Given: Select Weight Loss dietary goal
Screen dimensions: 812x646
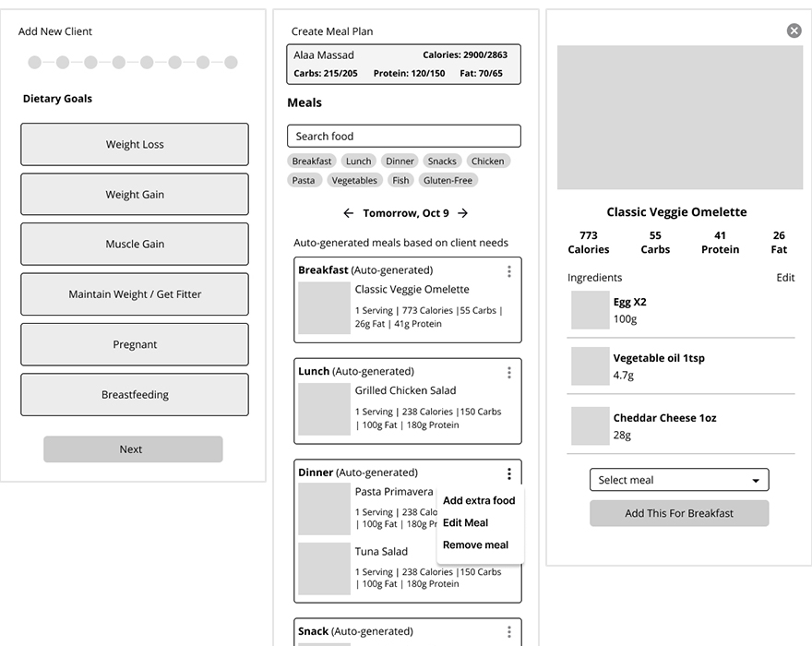Looking at the screenshot, I should tap(135, 145).
